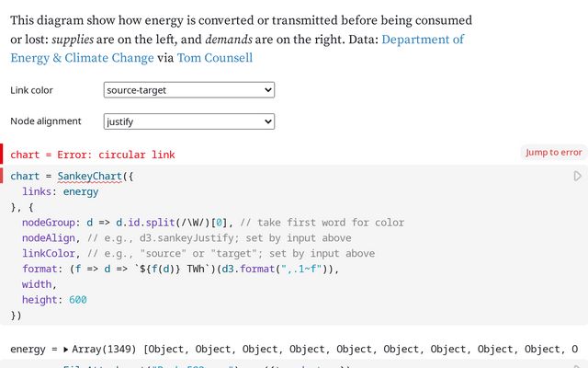Click the Jump to error button
Viewport: 588px width, 368px height.
(553, 153)
